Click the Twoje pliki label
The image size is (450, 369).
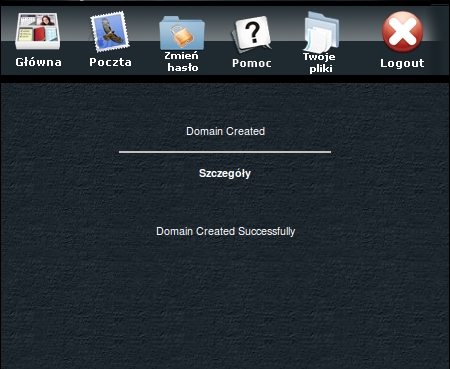(320, 63)
